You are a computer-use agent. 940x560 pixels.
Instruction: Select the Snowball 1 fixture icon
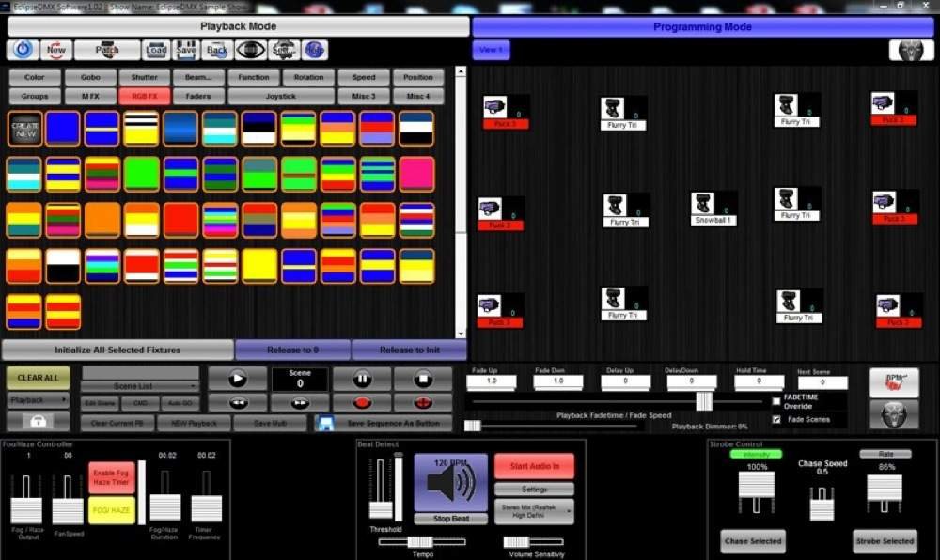coord(712,207)
